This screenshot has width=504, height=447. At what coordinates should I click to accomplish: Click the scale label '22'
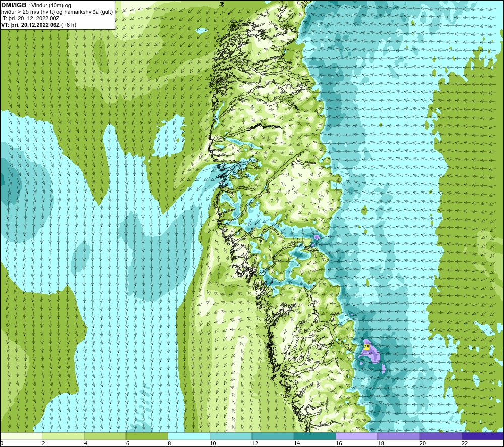pyautogui.click(x=465, y=443)
